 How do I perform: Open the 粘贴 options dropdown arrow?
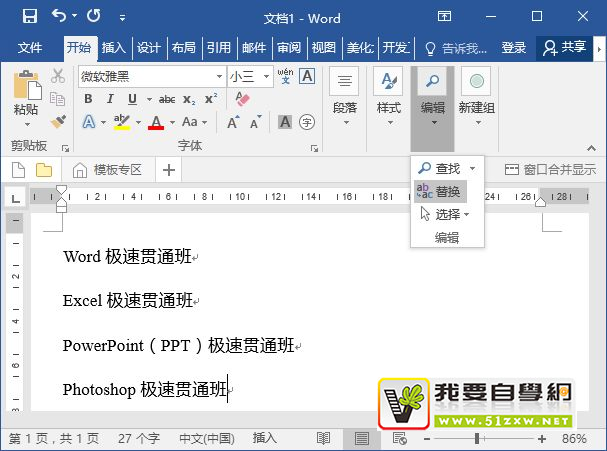(27, 124)
